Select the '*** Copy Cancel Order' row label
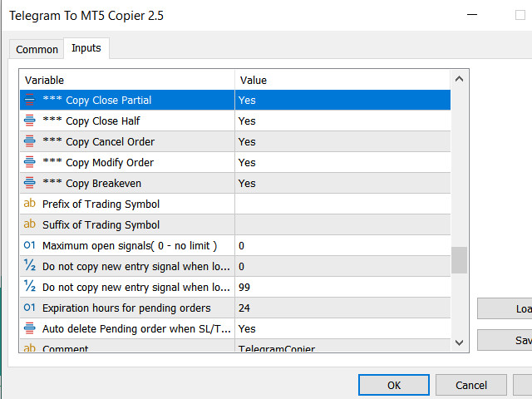Image resolution: width=532 pixels, height=399 pixels. pyautogui.click(x=98, y=141)
